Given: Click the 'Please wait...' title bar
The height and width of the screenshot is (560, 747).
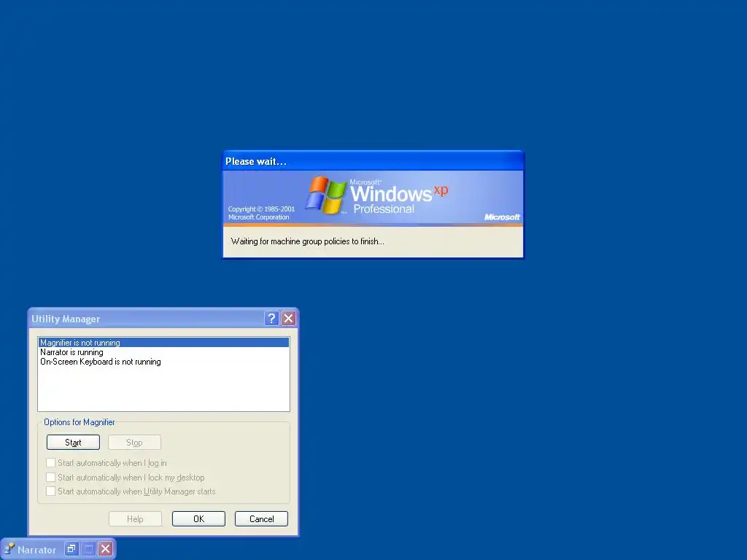Looking at the screenshot, I should (x=373, y=161).
